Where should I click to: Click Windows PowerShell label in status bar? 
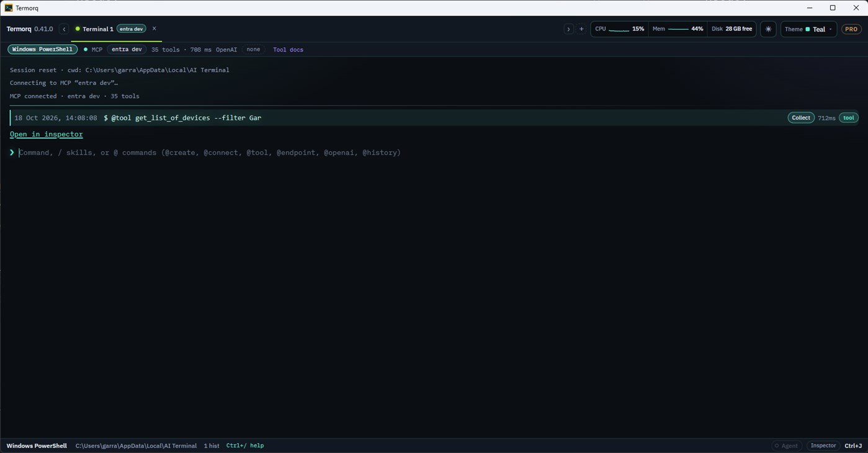(37, 446)
